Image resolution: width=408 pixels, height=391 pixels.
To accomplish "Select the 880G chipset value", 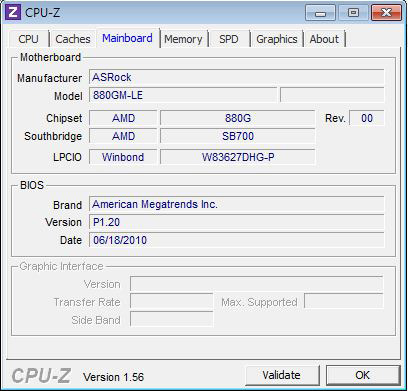I will click(237, 118).
